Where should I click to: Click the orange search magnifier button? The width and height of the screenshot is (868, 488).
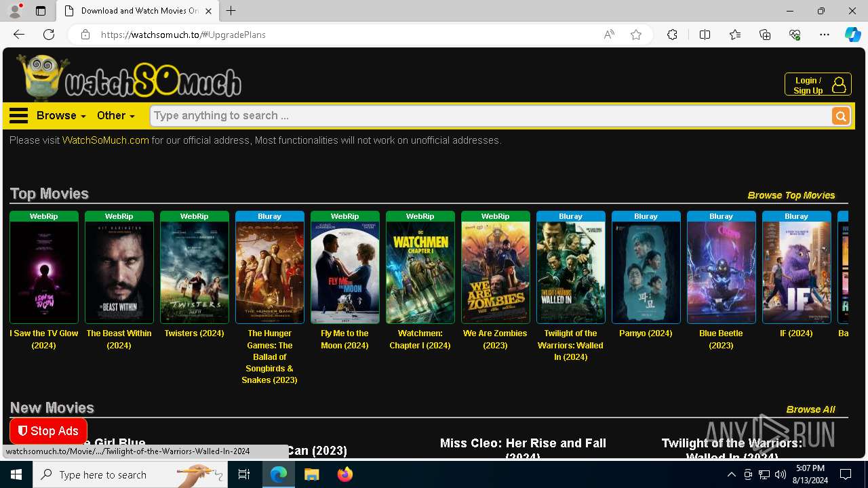[840, 117]
